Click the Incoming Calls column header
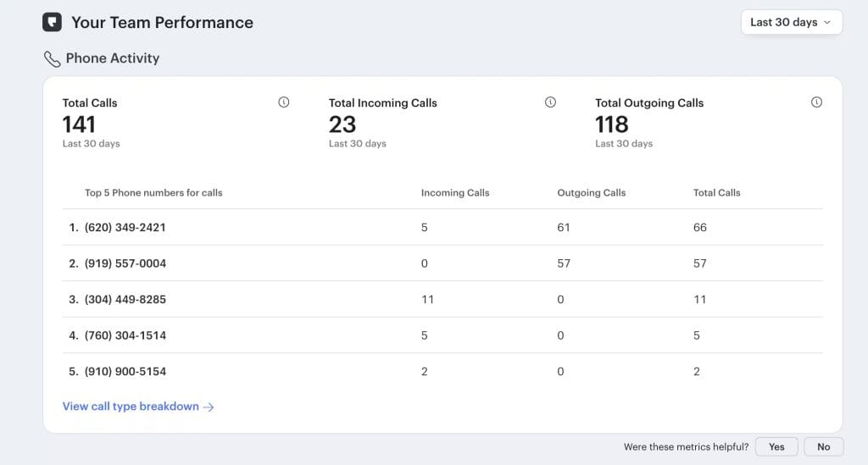The width and height of the screenshot is (868, 465). click(x=455, y=193)
